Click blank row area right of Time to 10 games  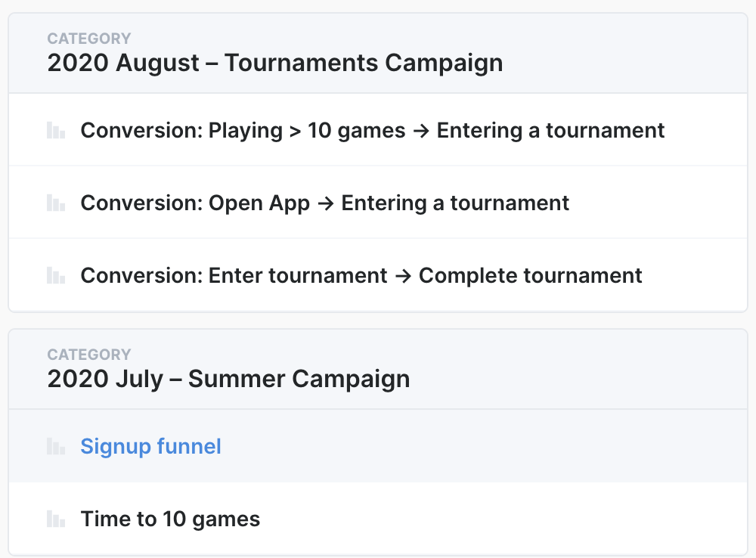pos(499,519)
